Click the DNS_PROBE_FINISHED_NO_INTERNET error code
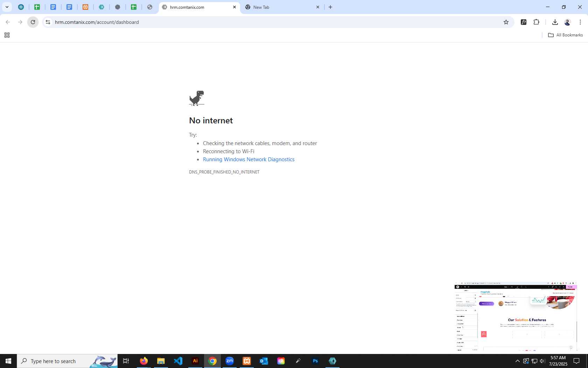Screen dimensions: 588x368 (224, 172)
